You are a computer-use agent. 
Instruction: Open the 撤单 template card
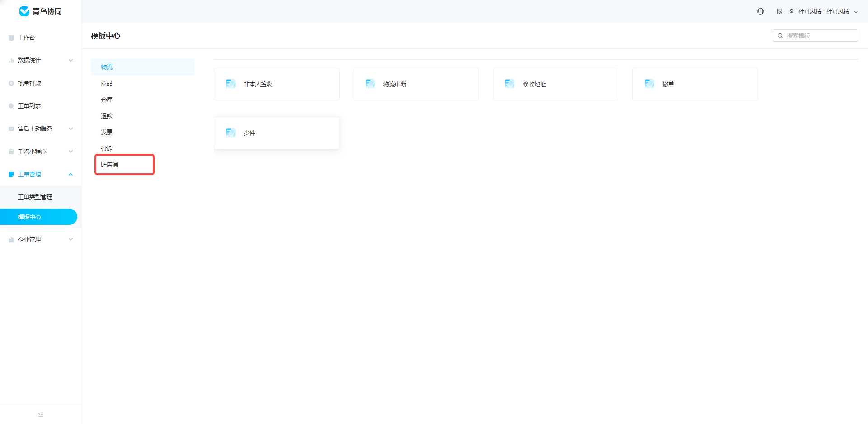coord(695,84)
